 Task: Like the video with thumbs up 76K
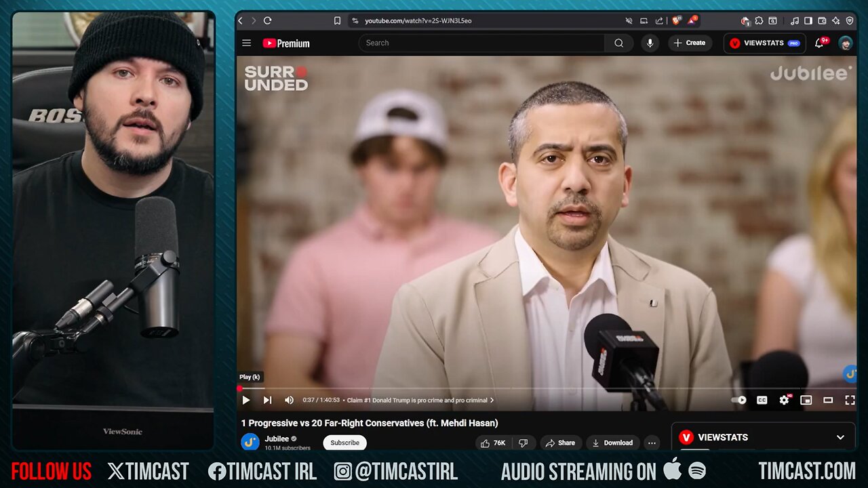[x=493, y=443]
